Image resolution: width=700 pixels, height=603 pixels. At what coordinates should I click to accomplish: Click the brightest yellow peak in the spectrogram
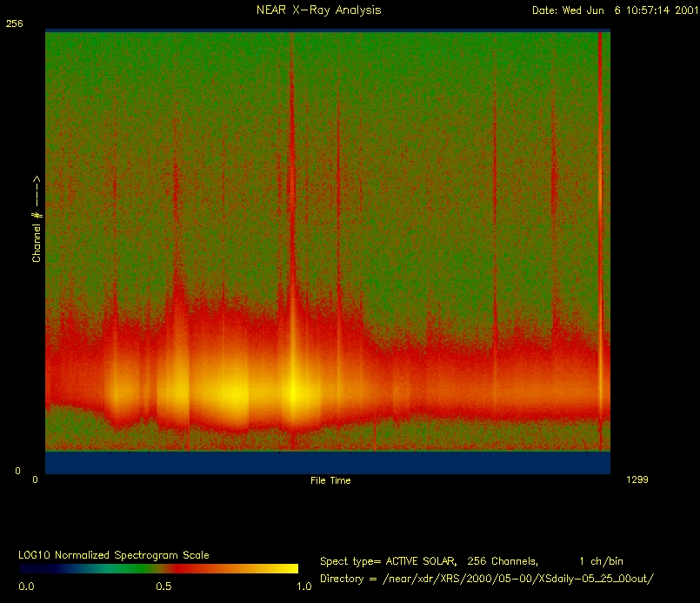pyautogui.click(x=294, y=392)
